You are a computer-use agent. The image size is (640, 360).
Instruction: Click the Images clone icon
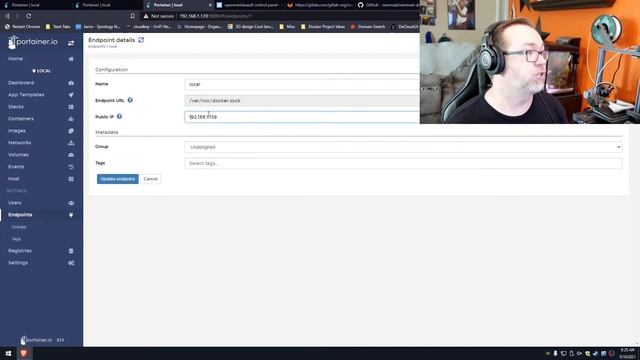(71, 131)
